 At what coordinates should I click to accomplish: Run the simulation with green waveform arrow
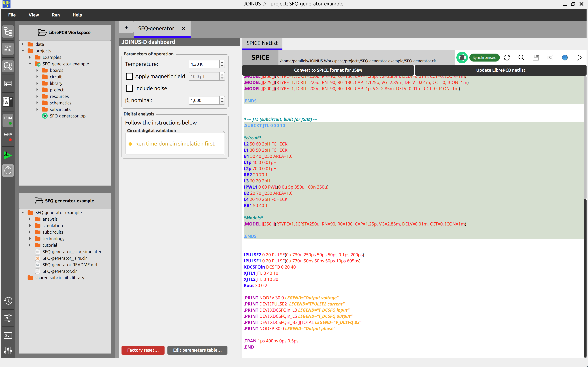pyautogui.click(x=8, y=155)
